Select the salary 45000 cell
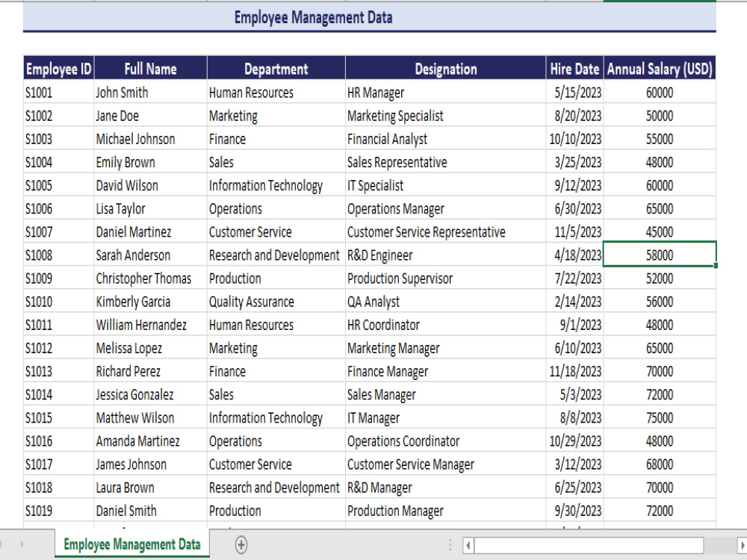Viewport: 747px width, 560px height. pyautogui.click(x=660, y=232)
